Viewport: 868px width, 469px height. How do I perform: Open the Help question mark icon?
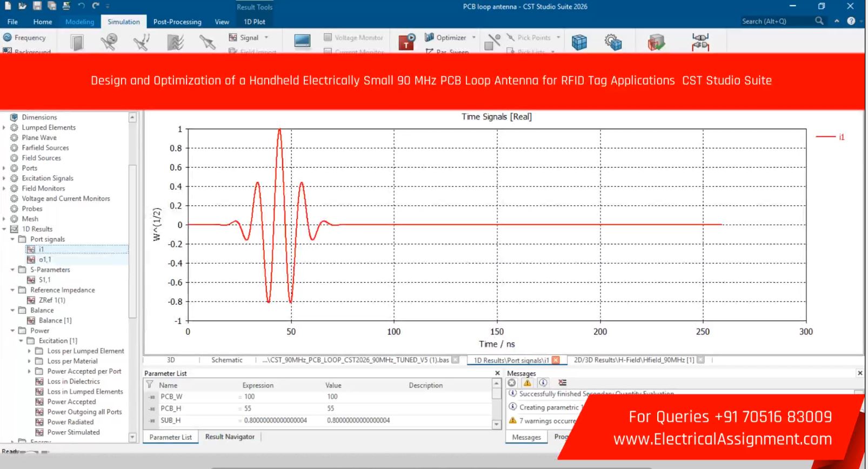(x=851, y=21)
